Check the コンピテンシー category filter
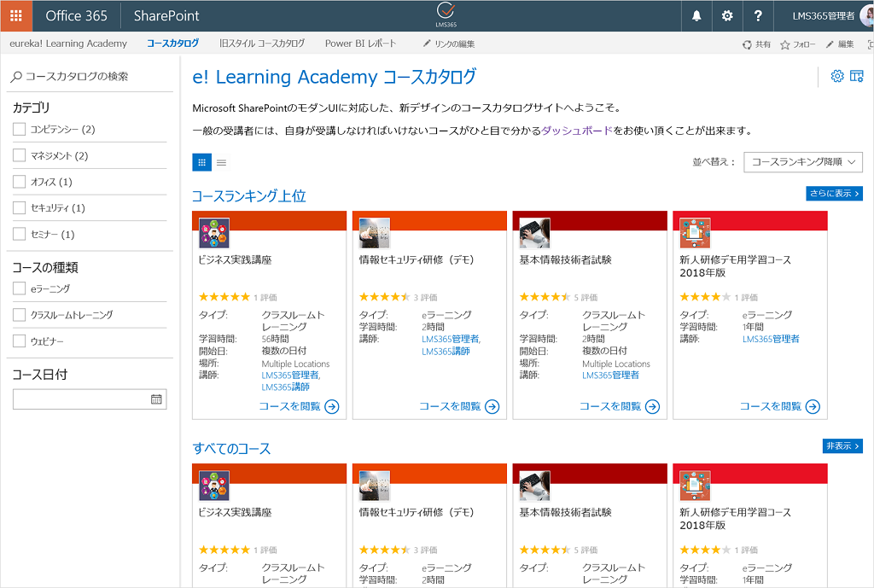This screenshot has height=588, width=874. [x=20, y=129]
